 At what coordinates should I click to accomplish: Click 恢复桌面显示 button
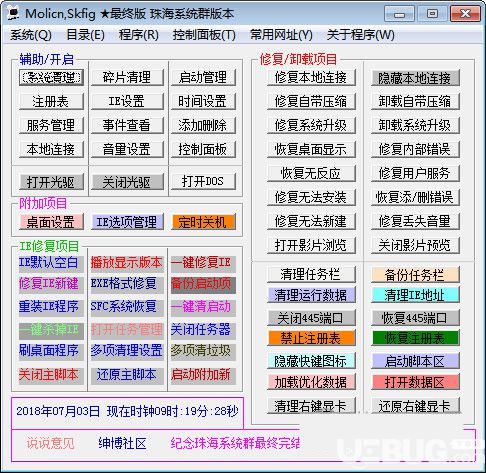311,149
